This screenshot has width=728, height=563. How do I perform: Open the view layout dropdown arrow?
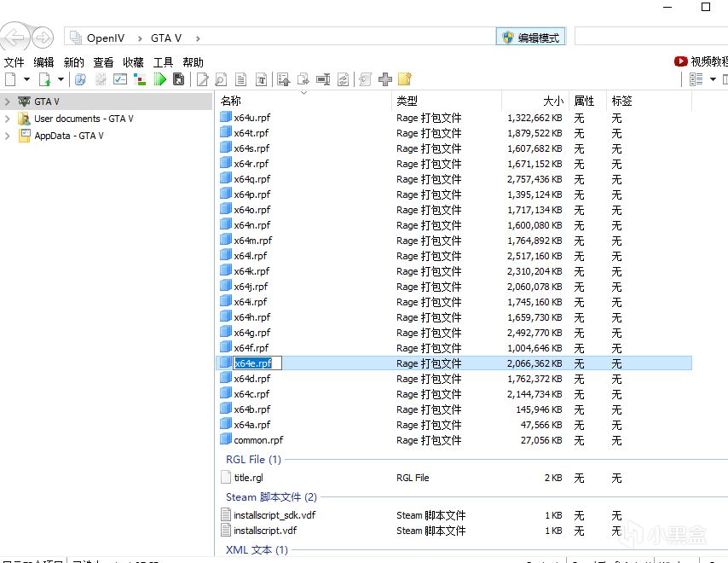coord(713,79)
